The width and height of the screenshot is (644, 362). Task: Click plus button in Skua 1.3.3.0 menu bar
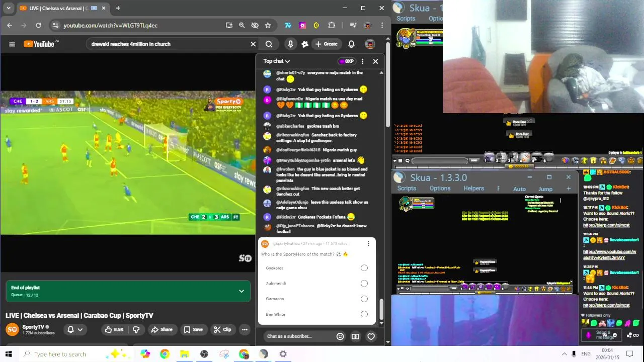[569, 189]
